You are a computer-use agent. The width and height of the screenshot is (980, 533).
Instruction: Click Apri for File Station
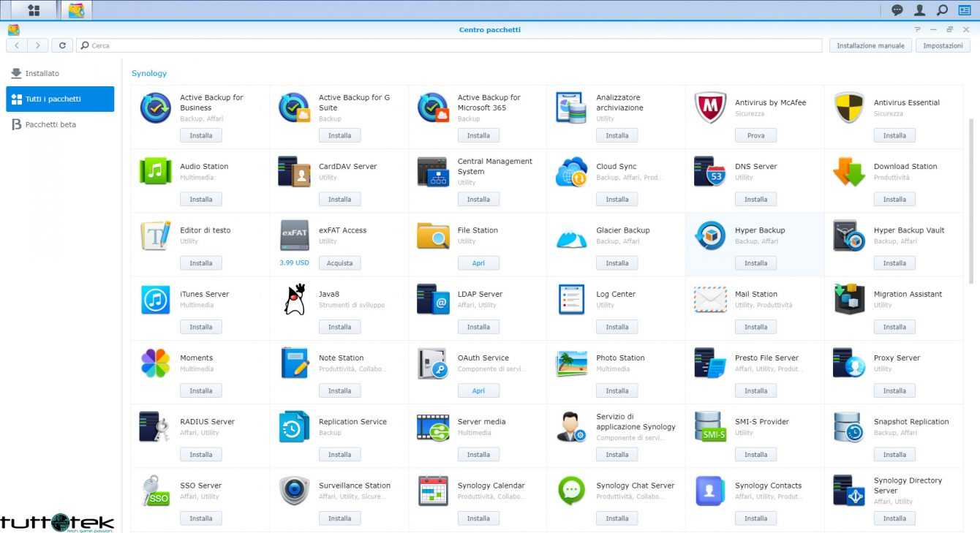click(x=478, y=263)
